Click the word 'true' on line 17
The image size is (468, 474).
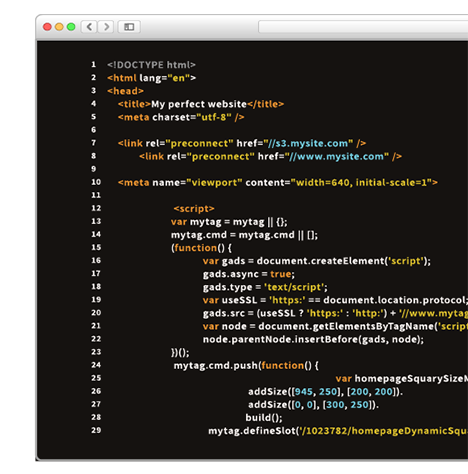coord(281,274)
